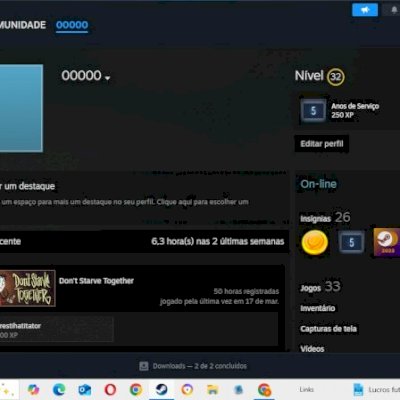Click the level 32 badge circle
This screenshot has width=400, height=400.
pos(335,77)
